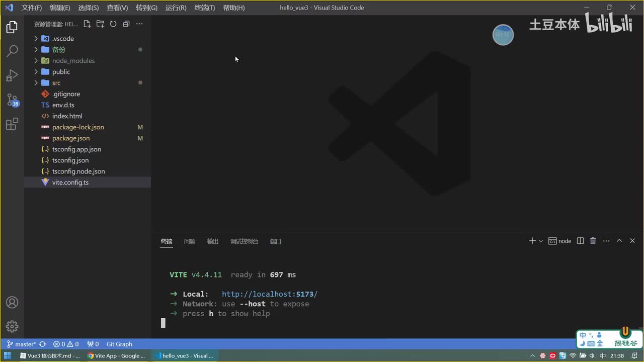Open more terminal actions ellipsis menu
The width and height of the screenshot is (644, 362).
point(606,241)
